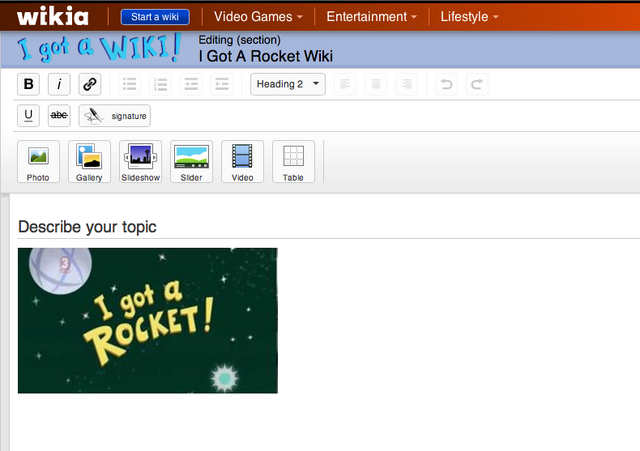Screen dimensions: 640x451
Task: Insert a Slideshow
Action: 140,162
